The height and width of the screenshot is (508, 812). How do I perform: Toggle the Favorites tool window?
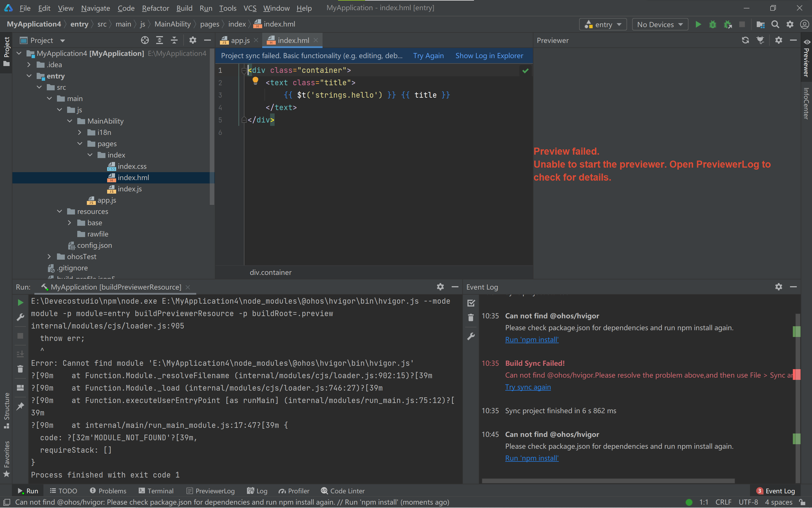click(x=6, y=459)
